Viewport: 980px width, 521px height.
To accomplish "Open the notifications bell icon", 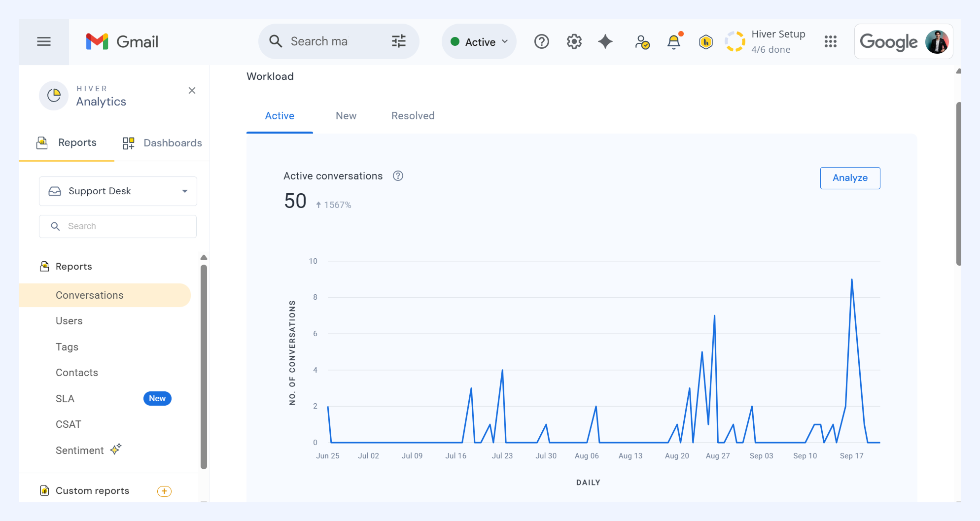I will click(x=674, y=42).
